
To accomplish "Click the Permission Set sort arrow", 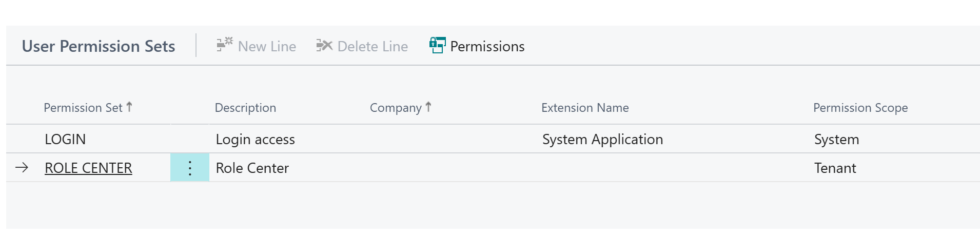I will click(129, 107).
